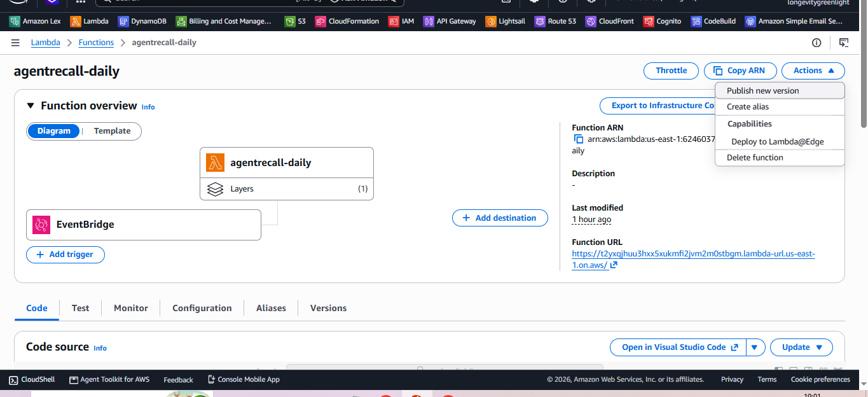
Task: Click the EventBridge trigger box
Action: click(144, 225)
